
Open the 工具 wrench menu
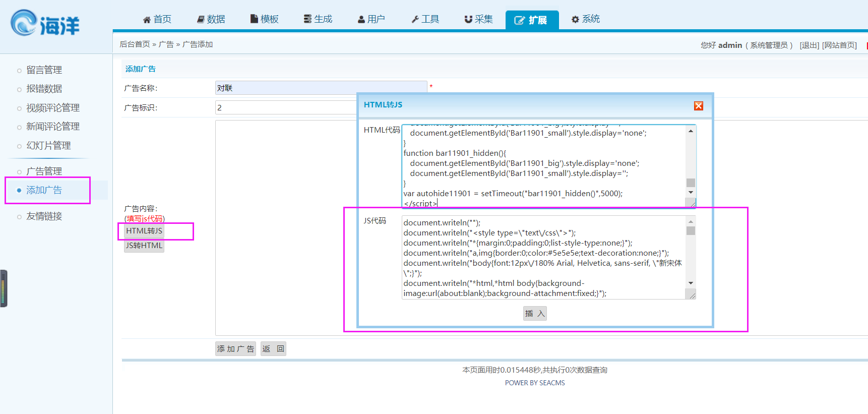(x=425, y=19)
